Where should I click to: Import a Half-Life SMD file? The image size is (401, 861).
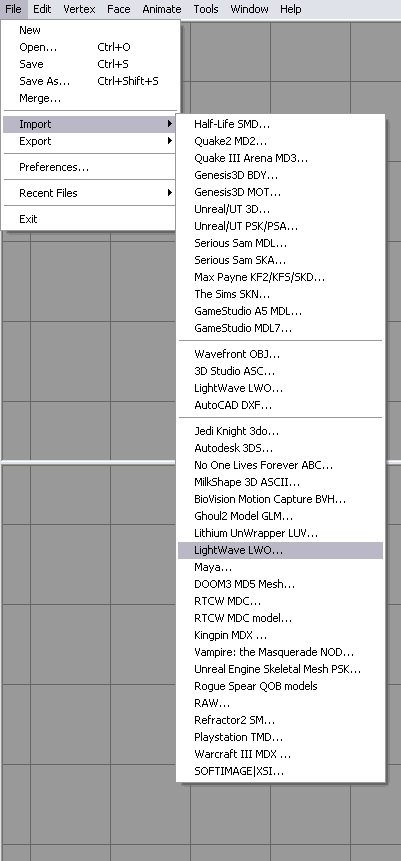(280, 124)
